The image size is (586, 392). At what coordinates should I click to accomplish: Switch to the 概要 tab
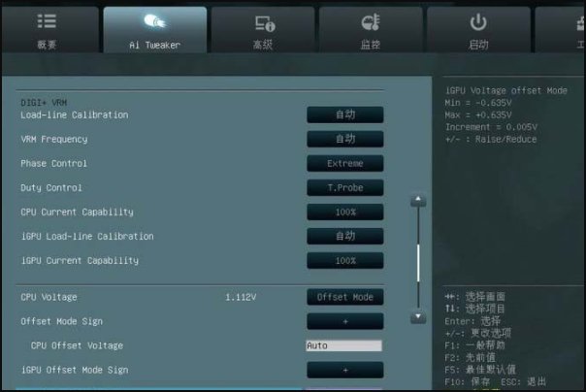coord(47,30)
